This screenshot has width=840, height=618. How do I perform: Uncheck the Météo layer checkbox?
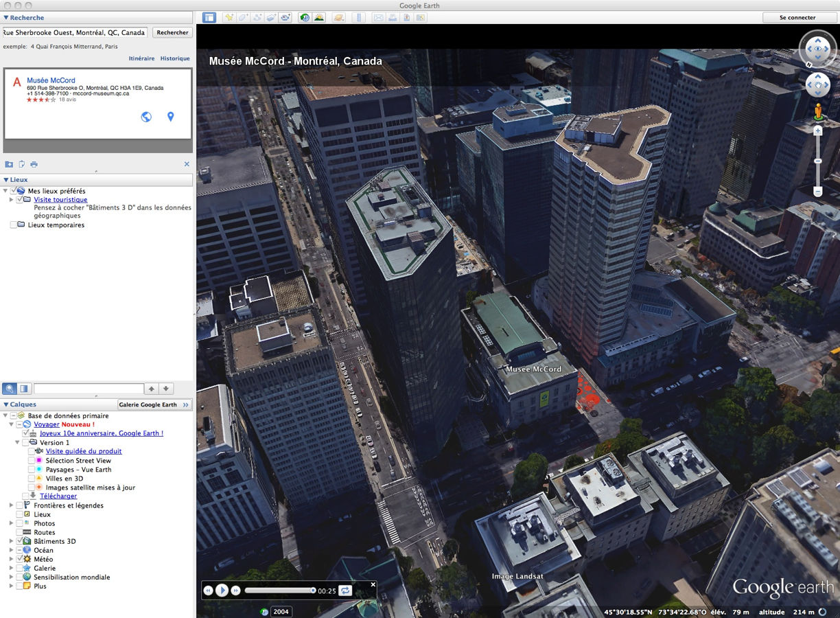pyautogui.click(x=19, y=559)
